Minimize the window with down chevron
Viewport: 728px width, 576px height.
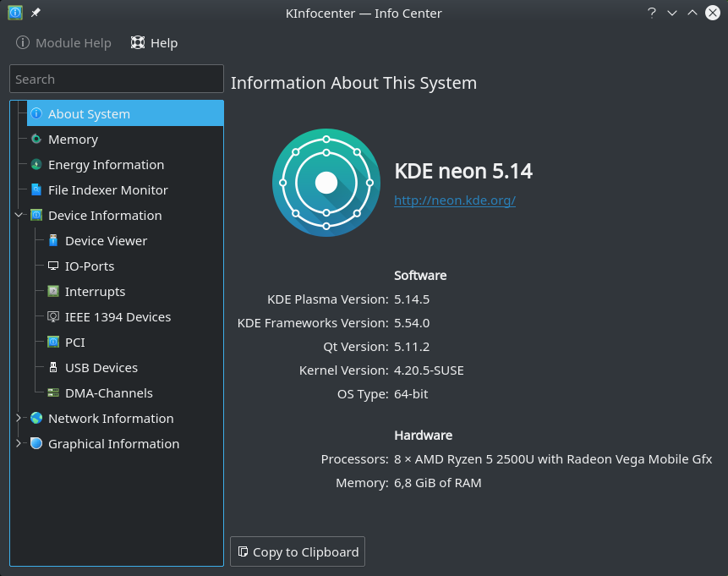coord(672,13)
